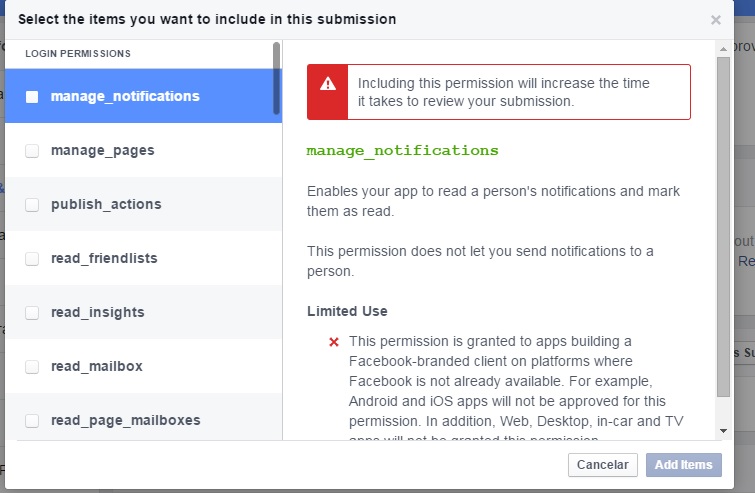Image resolution: width=755 pixels, height=493 pixels.
Task: Click the red warning triangle icon
Action: [328, 84]
